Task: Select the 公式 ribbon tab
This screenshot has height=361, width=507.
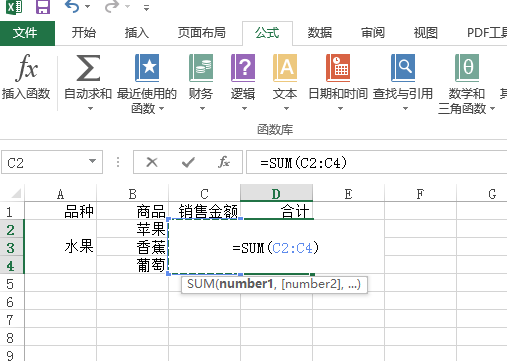Action: pyautogui.click(x=267, y=33)
